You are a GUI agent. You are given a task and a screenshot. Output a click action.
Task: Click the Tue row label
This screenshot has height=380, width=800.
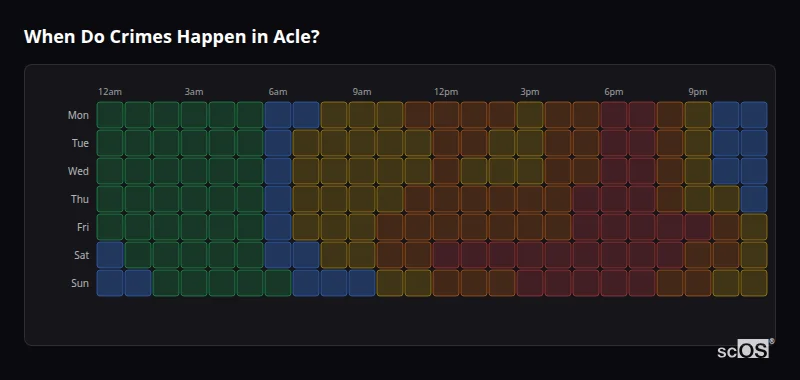(80, 143)
